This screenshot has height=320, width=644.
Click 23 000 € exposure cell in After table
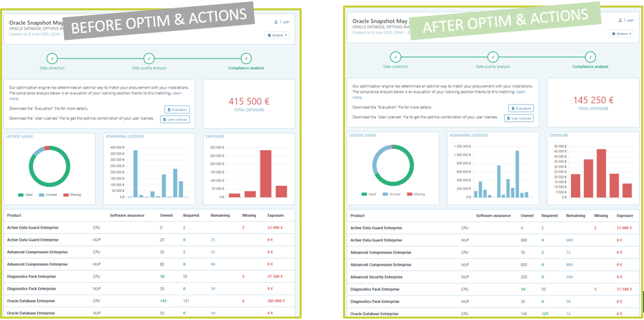pyautogui.click(x=625, y=228)
